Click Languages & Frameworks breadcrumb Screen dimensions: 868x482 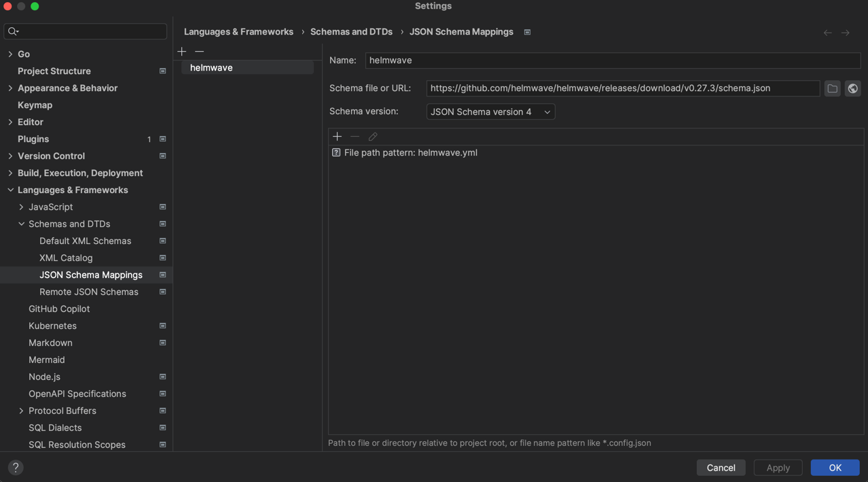coord(238,32)
